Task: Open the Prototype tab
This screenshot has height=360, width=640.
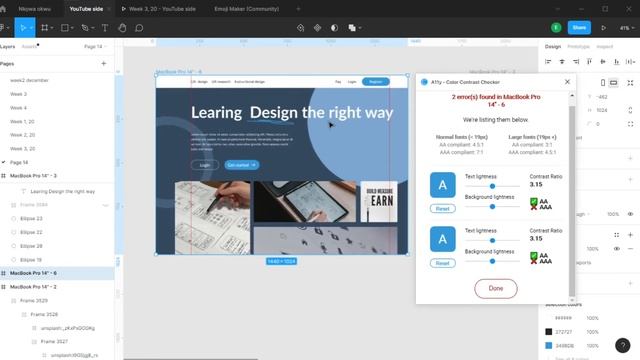Action: (x=578, y=47)
